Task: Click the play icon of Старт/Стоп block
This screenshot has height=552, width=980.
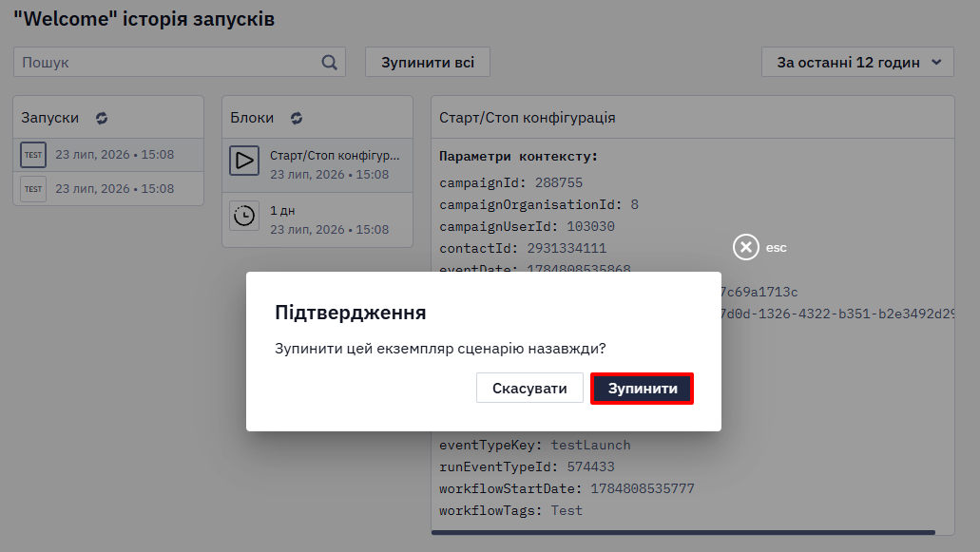Action: [x=244, y=161]
